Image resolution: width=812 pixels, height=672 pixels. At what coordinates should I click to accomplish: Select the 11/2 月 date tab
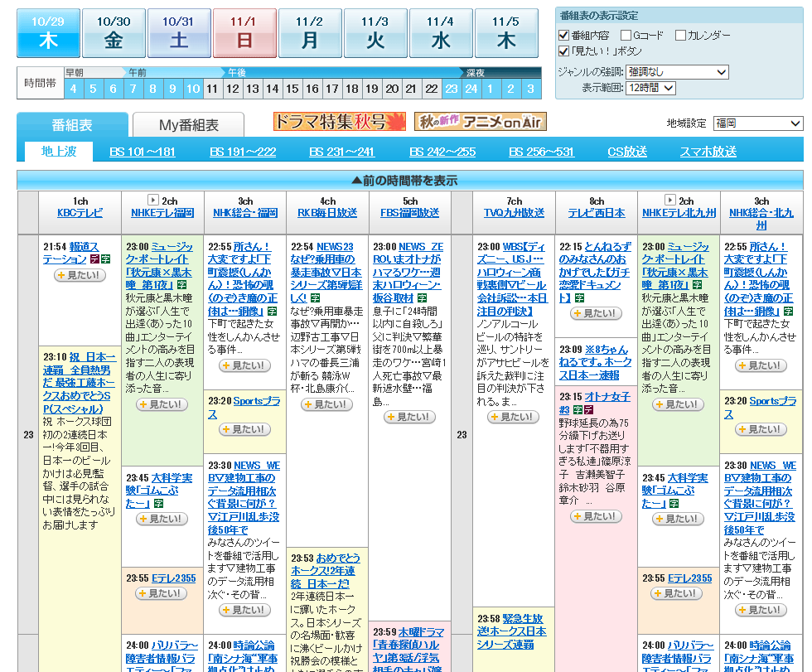click(x=310, y=32)
